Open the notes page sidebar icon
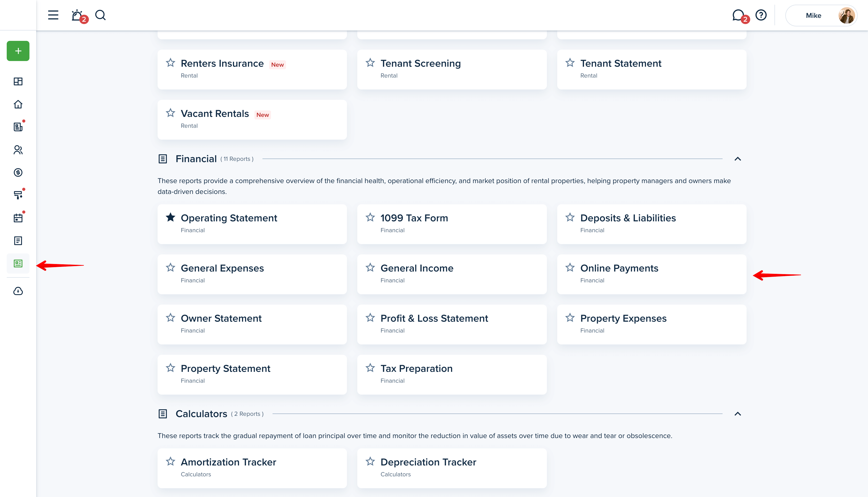Image resolution: width=868 pixels, height=497 pixels. coord(18,241)
